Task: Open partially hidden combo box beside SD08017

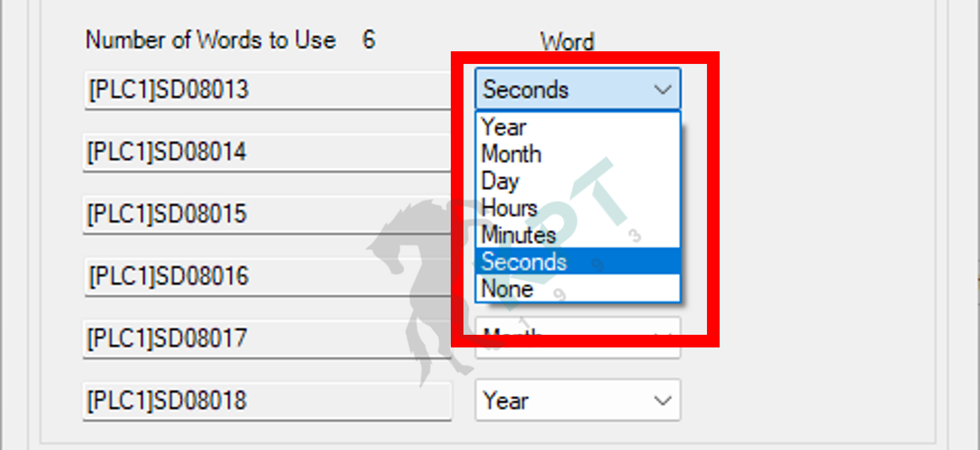Action: click(577, 338)
